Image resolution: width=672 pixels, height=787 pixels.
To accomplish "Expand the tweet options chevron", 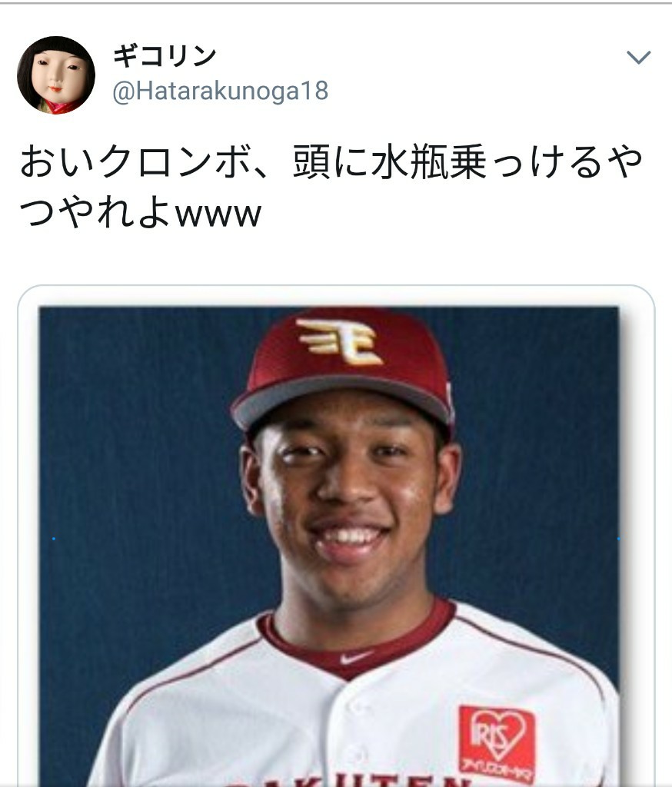I will [x=639, y=57].
